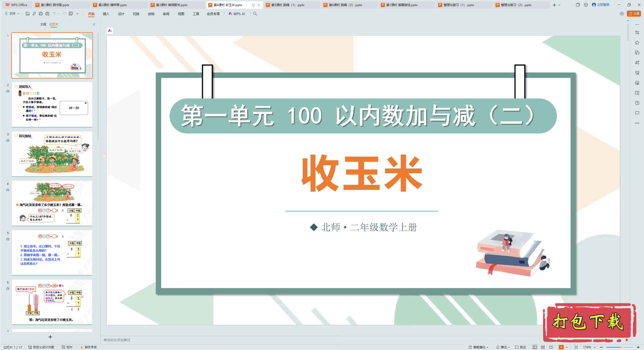The width and height of the screenshot is (644, 350).
Task: Start slideshow with orange play button
Action: point(561,347)
